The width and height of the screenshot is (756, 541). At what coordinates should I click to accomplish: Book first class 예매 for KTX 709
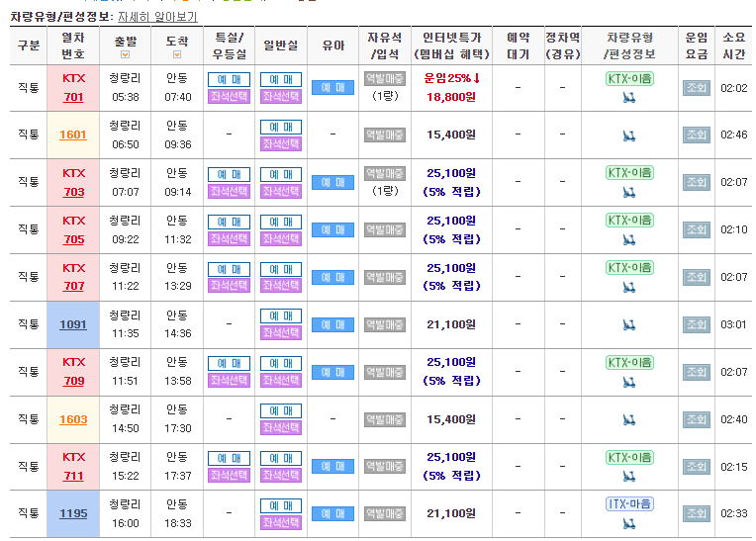pyautogui.click(x=229, y=363)
